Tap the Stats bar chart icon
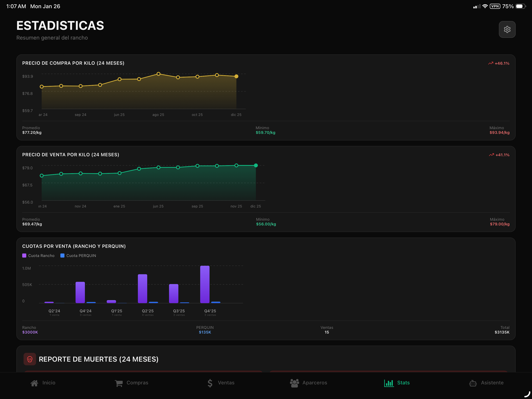532x399 pixels. coord(389,383)
